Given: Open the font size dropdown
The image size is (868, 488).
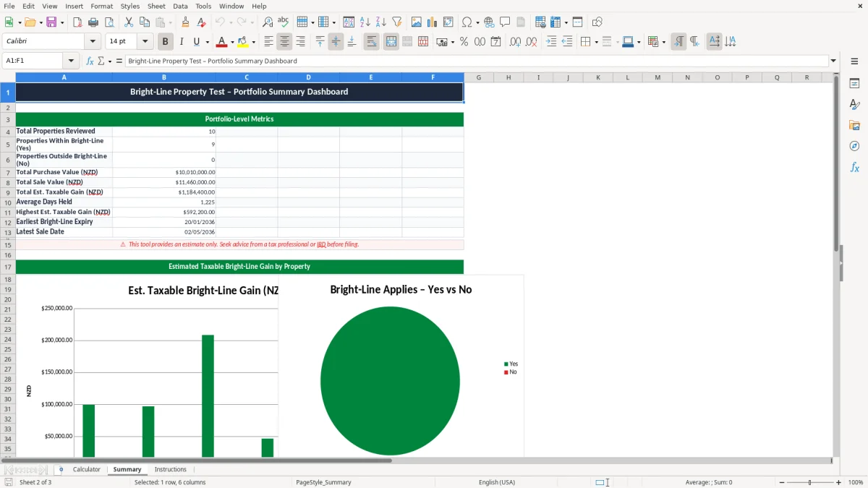Looking at the screenshot, I should 145,42.
